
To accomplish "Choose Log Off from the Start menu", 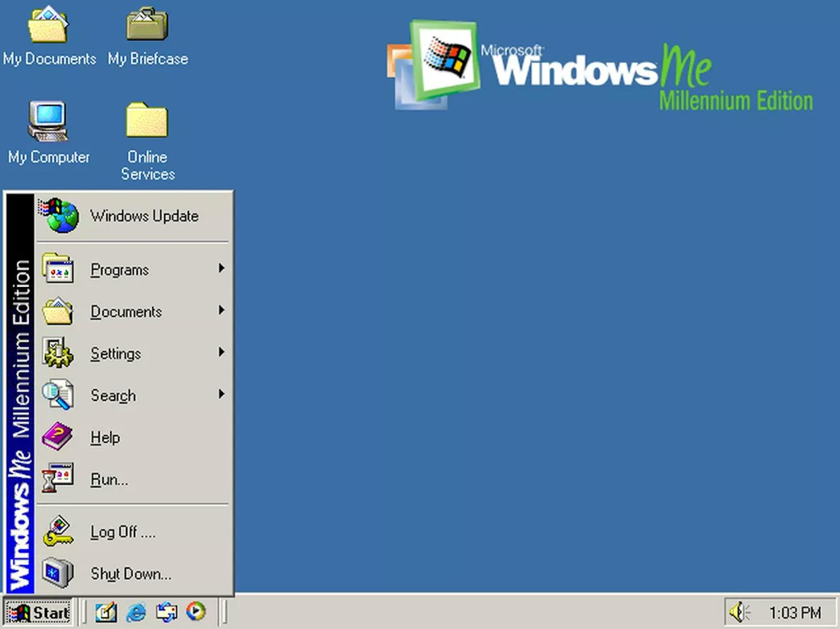I will pyautogui.click(x=122, y=532).
